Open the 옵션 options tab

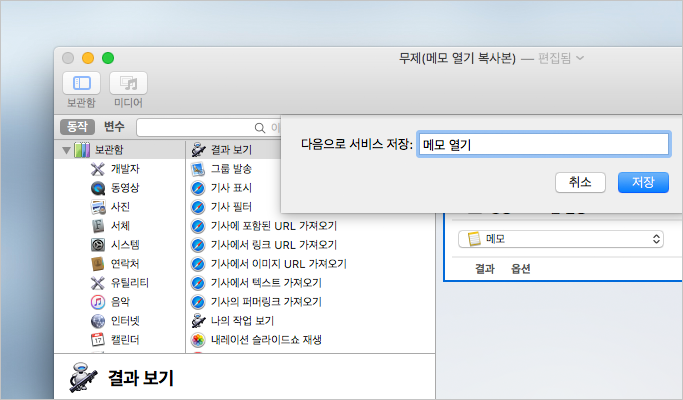(x=521, y=269)
